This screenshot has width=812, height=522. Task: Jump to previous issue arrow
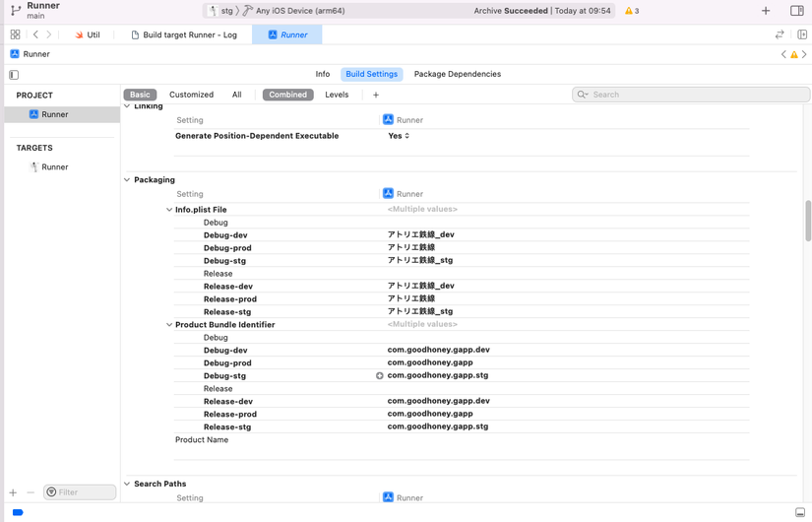[783, 54]
